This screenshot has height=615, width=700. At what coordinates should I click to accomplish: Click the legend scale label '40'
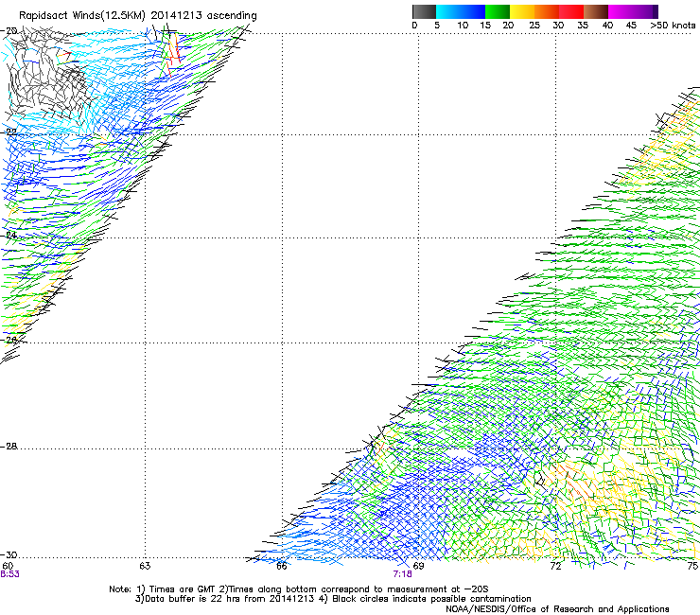click(x=607, y=26)
